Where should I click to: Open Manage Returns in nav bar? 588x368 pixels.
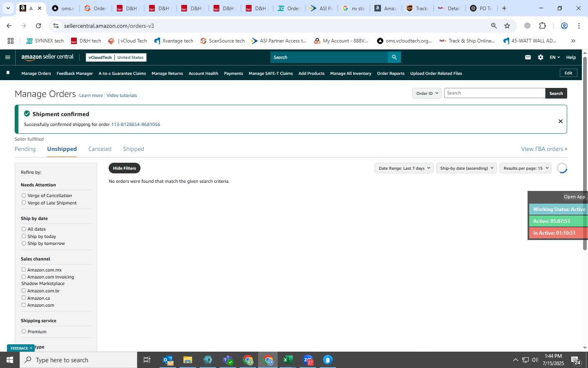(x=167, y=74)
